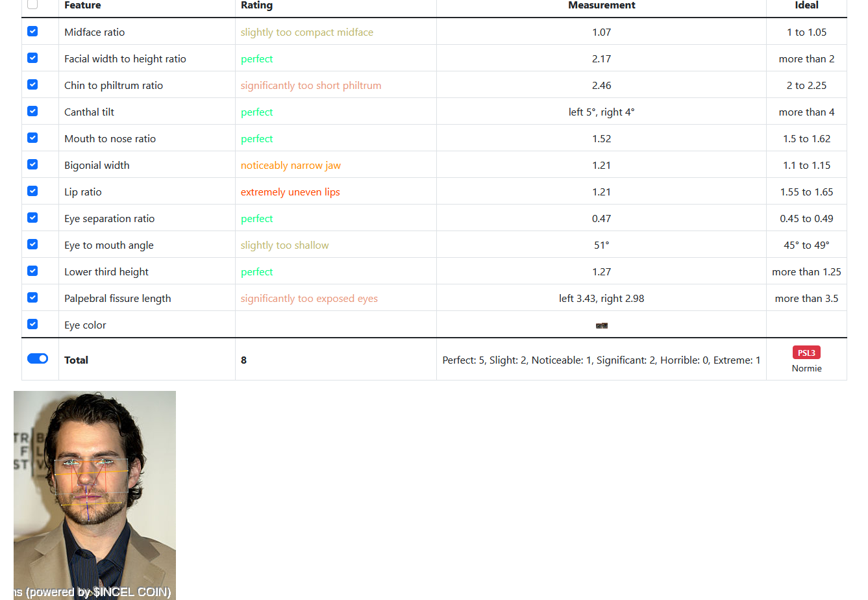
Task: Click the '2 to 2.25' ideal value
Action: point(806,85)
